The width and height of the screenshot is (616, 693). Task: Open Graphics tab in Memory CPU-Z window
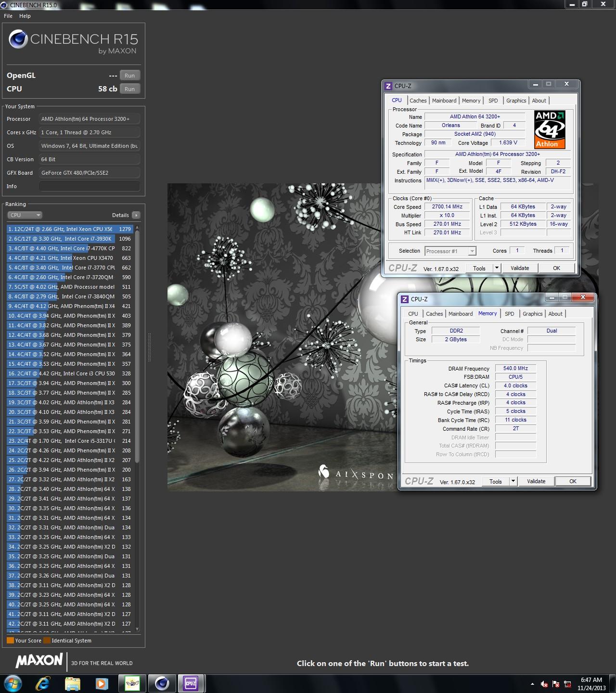coord(532,314)
